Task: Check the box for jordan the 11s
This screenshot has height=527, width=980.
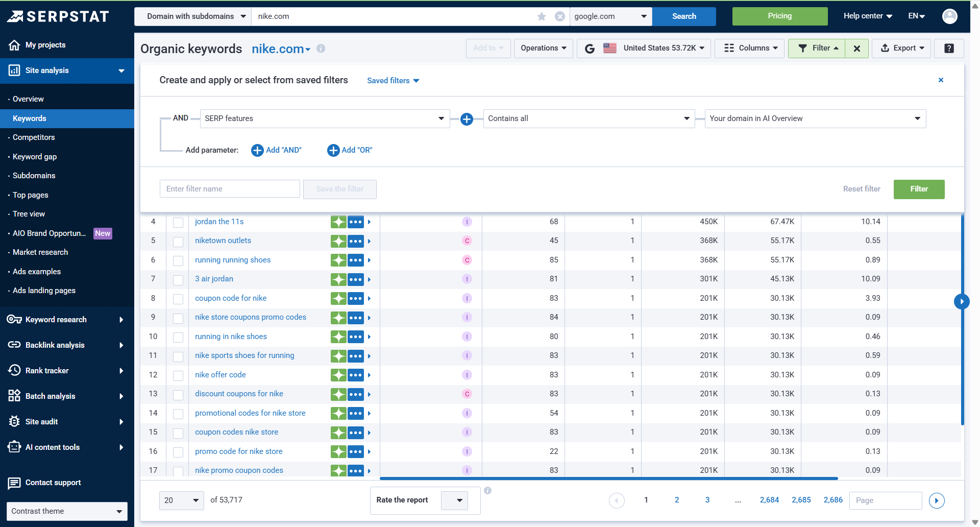Action: 178,222
